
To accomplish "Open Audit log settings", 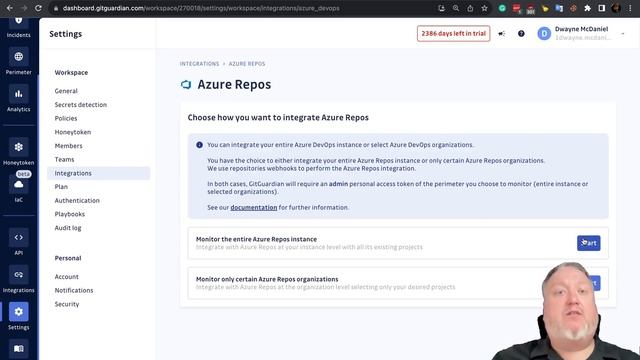I will [68, 228].
